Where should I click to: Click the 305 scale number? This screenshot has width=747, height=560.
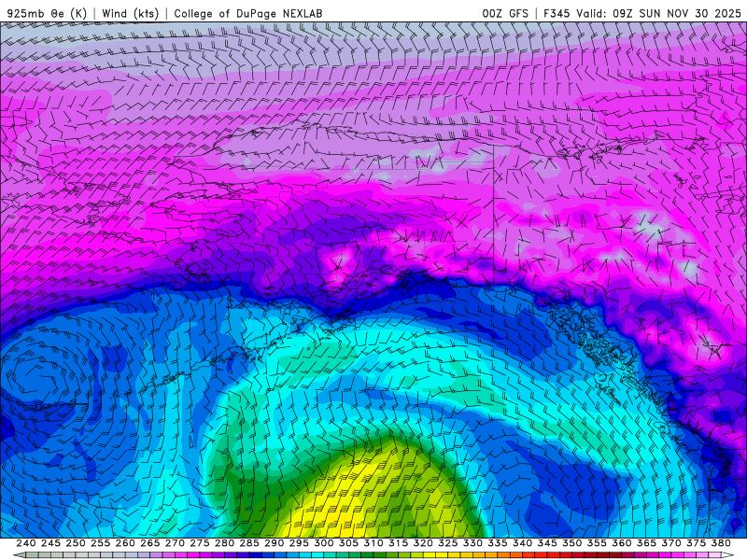348,543
